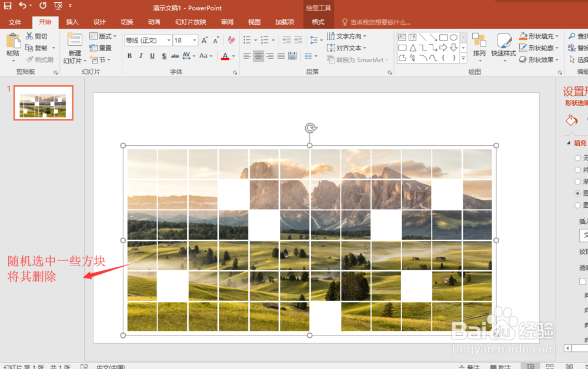Image resolution: width=588 pixels, height=369 pixels.
Task: Justify text alignment
Action: (281, 56)
